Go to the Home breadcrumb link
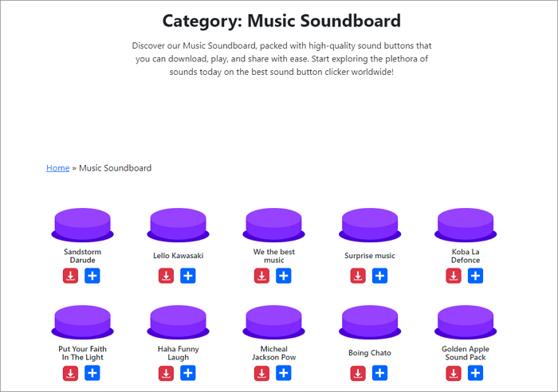This screenshot has height=392, width=558. point(57,168)
